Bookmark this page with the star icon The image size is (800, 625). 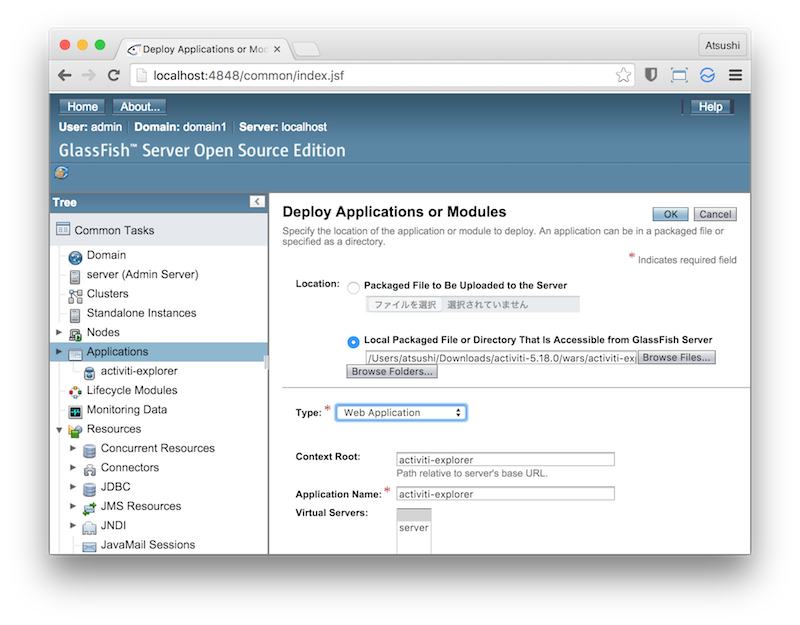[623, 75]
